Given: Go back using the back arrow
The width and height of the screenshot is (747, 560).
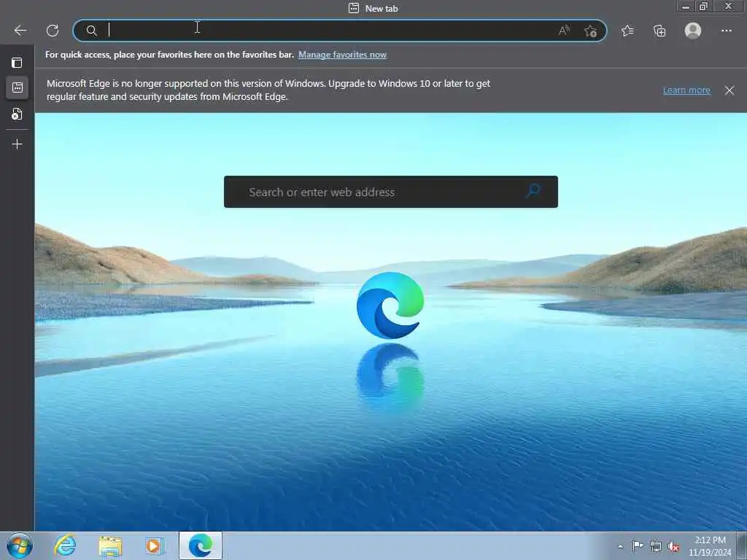Looking at the screenshot, I should coord(20,31).
